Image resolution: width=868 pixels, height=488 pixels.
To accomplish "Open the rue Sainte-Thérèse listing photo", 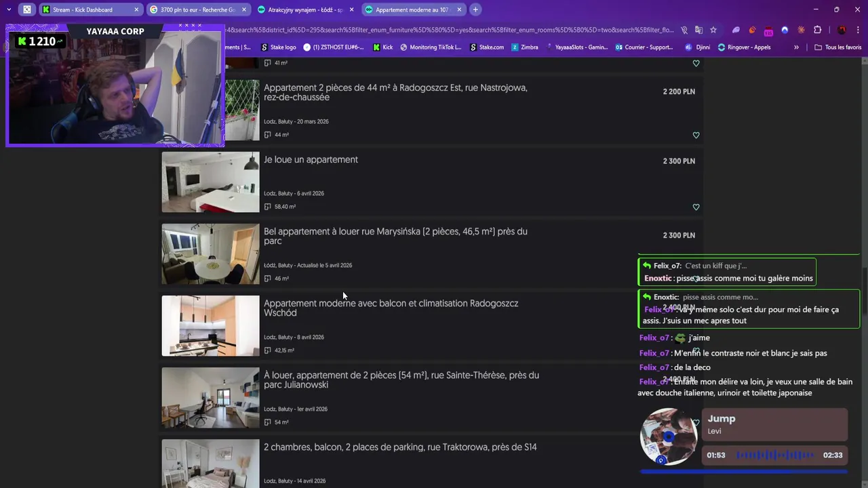I will (210, 397).
